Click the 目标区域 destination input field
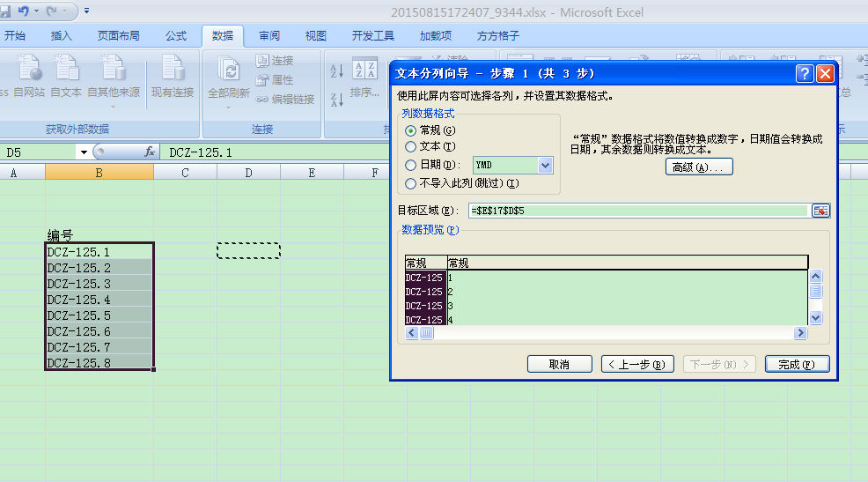Image resolution: width=868 pixels, height=482 pixels. pos(638,211)
